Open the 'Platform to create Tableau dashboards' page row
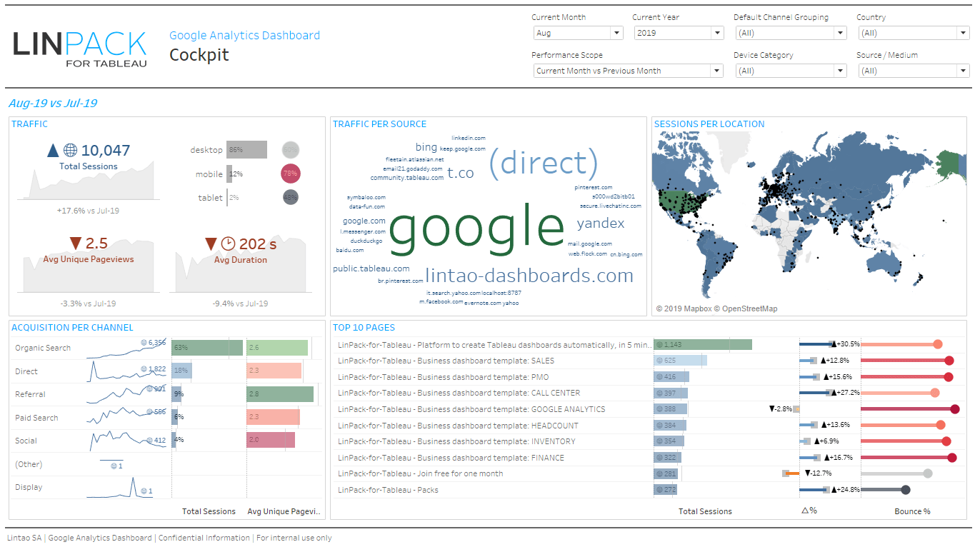The image size is (980, 547). click(494, 345)
